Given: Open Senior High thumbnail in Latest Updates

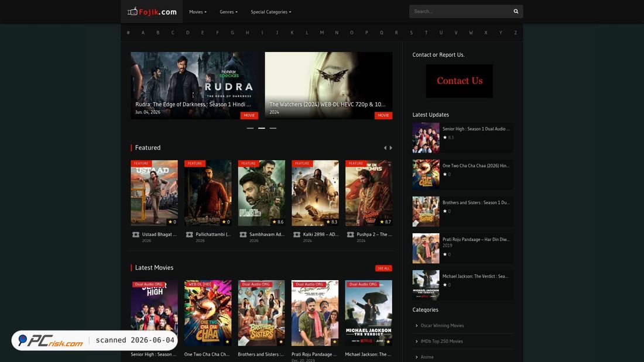Looking at the screenshot, I should [x=426, y=138].
